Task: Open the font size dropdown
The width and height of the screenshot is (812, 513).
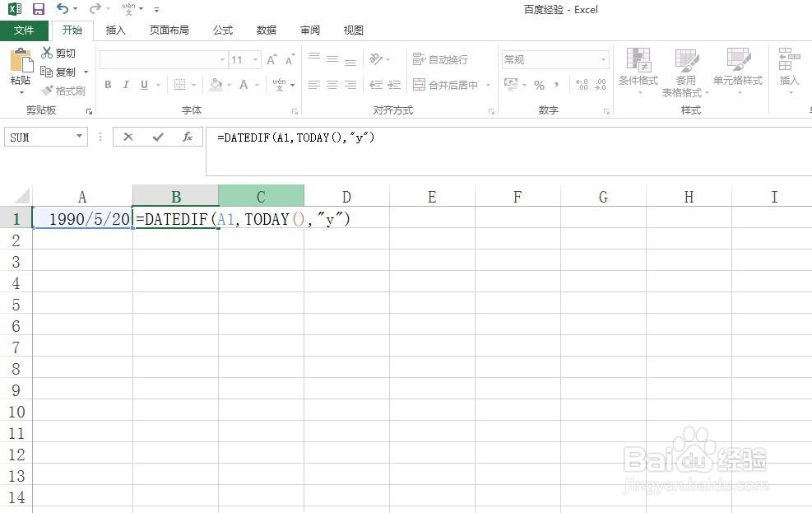Action: pos(255,58)
